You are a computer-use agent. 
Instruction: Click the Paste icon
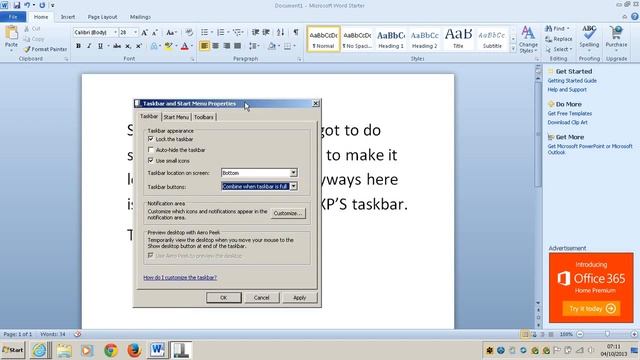click(x=11, y=33)
